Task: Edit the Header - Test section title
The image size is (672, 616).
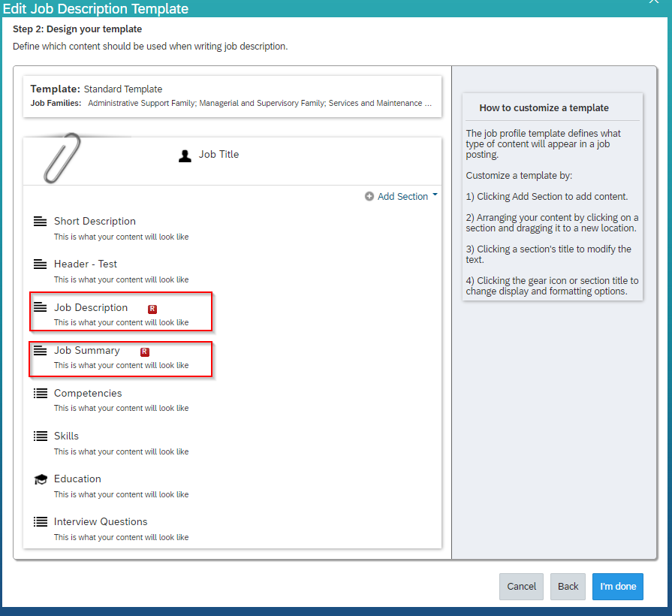Action: [x=86, y=264]
